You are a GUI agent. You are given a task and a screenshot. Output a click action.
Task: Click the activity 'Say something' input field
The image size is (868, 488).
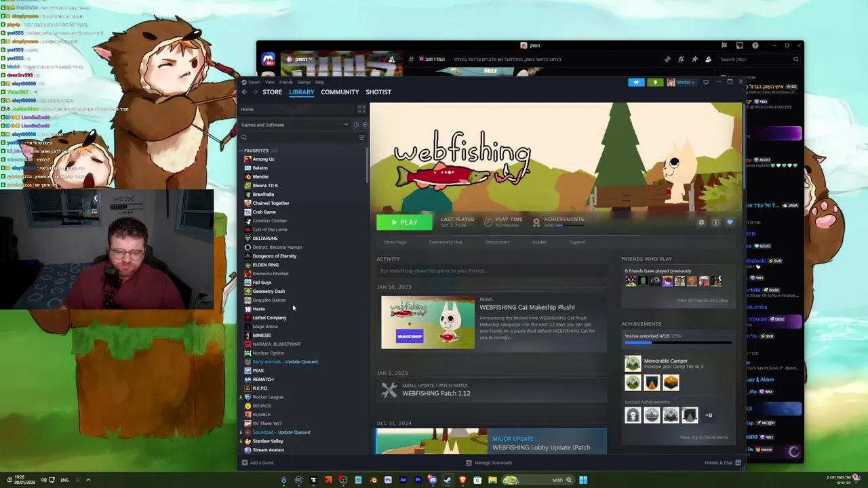(x=492, y=271)
